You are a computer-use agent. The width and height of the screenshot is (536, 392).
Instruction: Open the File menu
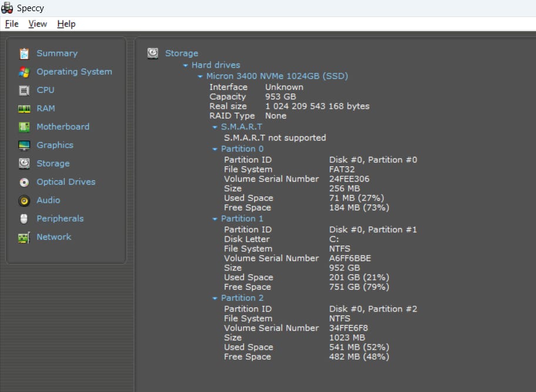[x=12, y=24]
